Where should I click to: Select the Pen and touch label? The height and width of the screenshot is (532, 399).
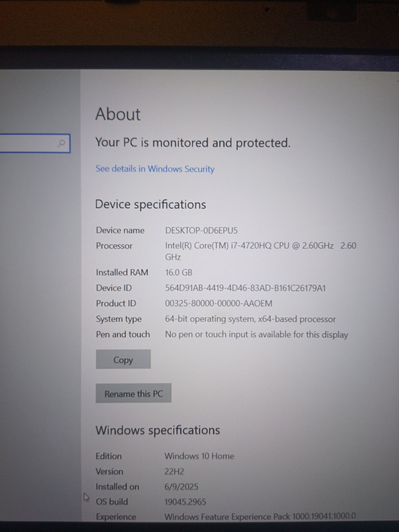(x=123, y=334)
